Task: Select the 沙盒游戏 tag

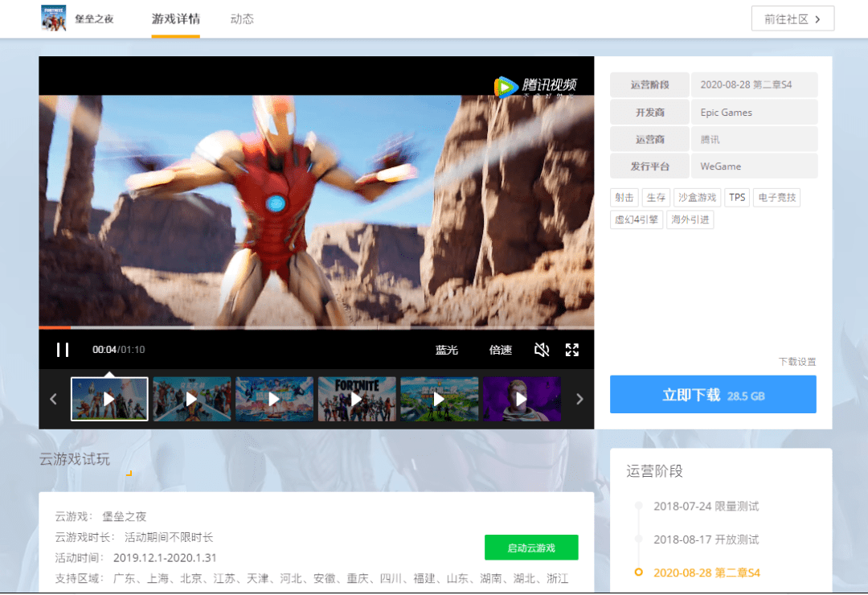Action: point(697,197)
